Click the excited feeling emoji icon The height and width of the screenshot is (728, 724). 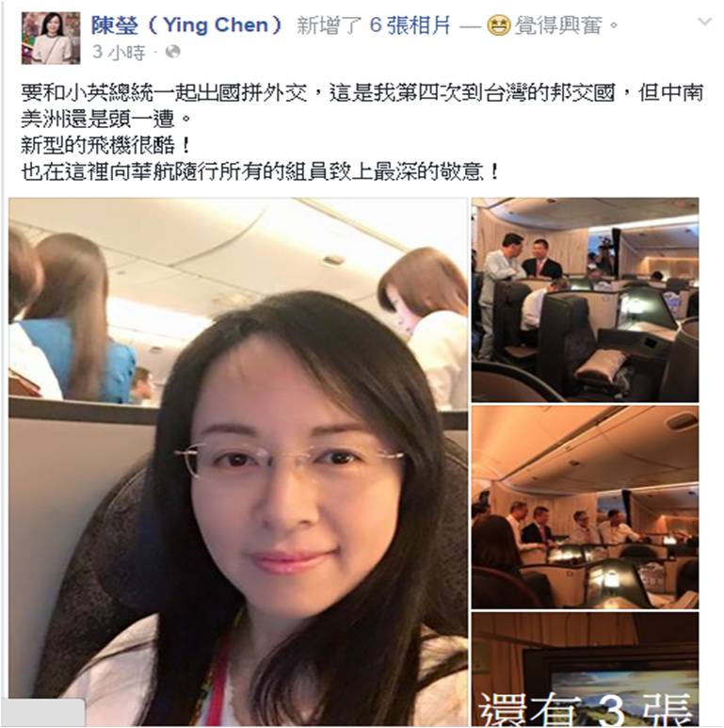[x=498, y=25]
